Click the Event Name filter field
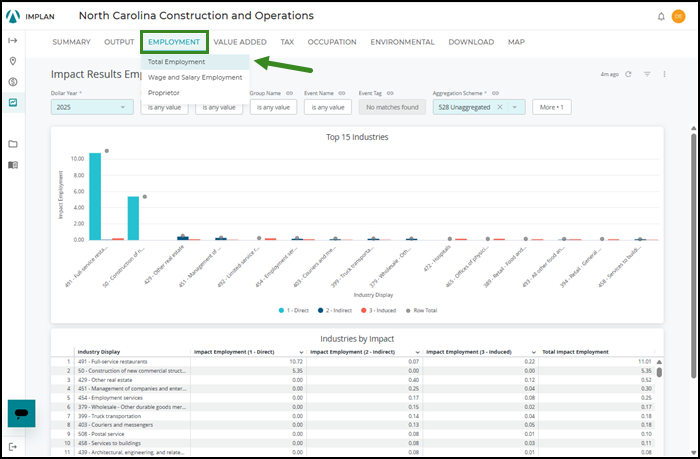This screenshot has height=459, width=700. point(328,107)
